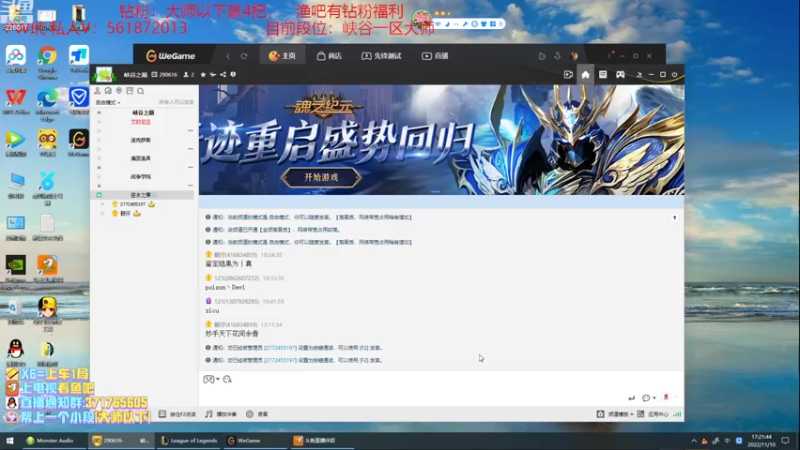Screen dimensions: 800x450
Task: Collapse the highlighted channel green expander
Action: click(x=99, y=195)
